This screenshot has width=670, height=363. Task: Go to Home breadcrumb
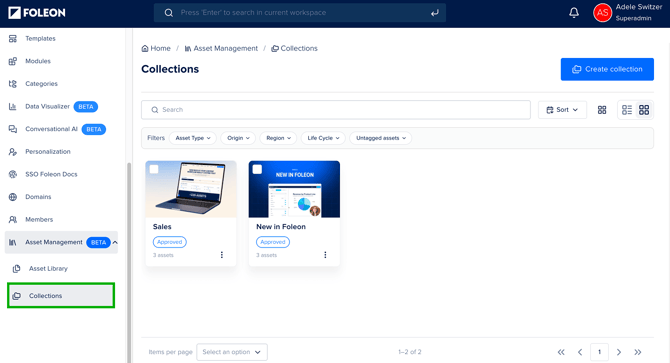click(156, 48)
